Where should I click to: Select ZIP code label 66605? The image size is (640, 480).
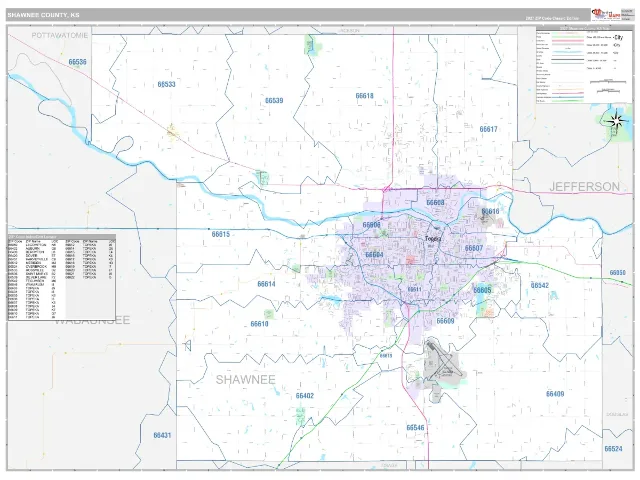(x=482, y=290)
